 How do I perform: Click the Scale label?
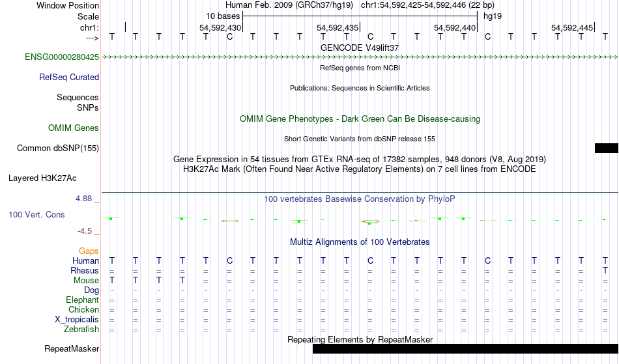(x=89, y=16)
